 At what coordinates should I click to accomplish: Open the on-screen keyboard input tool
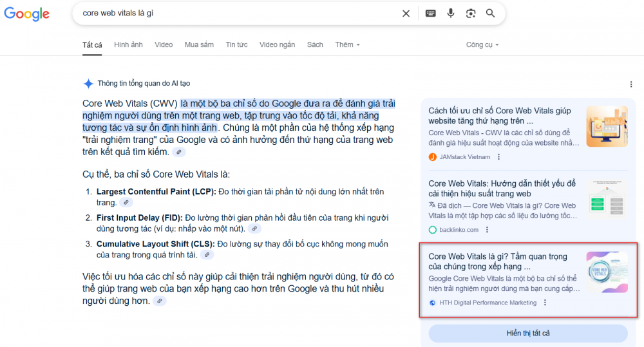tap(430, 14)
